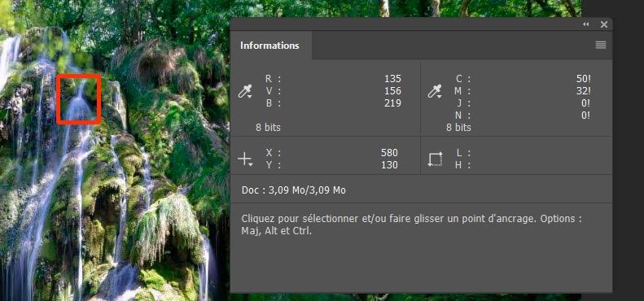Collapse the panel using the double-arrow icon
Viewport: 644px width, 301px height.
point(586,24)
